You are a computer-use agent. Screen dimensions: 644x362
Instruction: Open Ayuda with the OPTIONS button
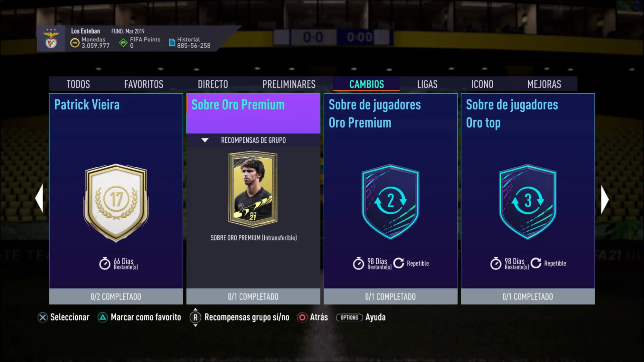(x=349, y=318)
